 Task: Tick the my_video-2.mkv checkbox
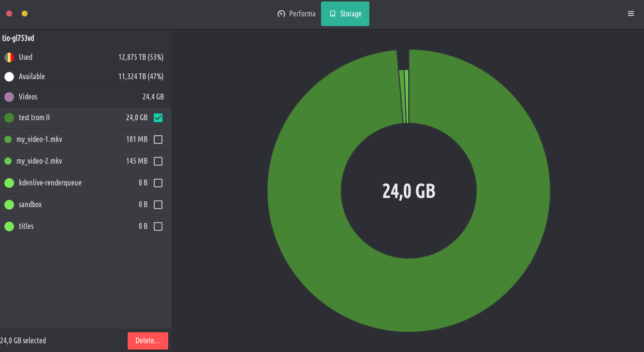click(158, 161)
